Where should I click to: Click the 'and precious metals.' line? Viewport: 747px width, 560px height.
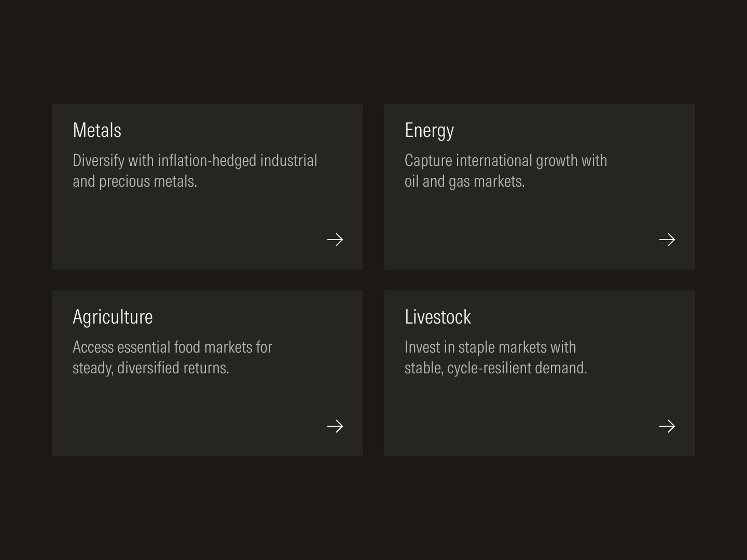135,181
